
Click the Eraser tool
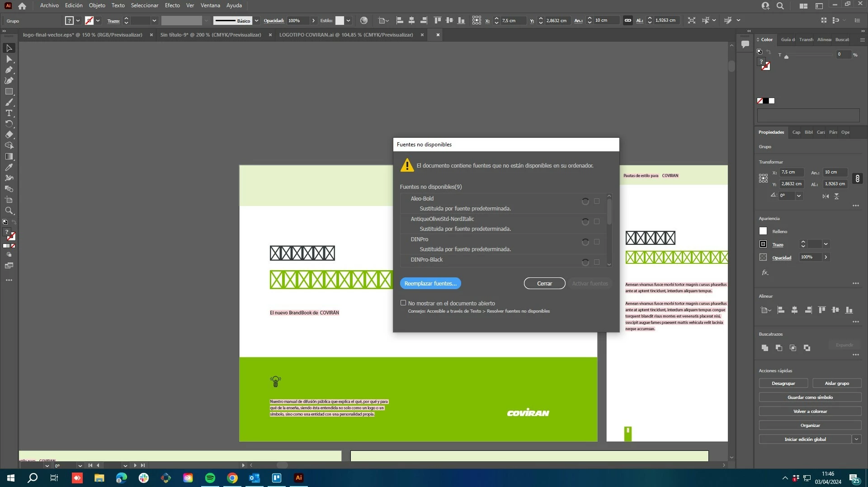(9, 135)
